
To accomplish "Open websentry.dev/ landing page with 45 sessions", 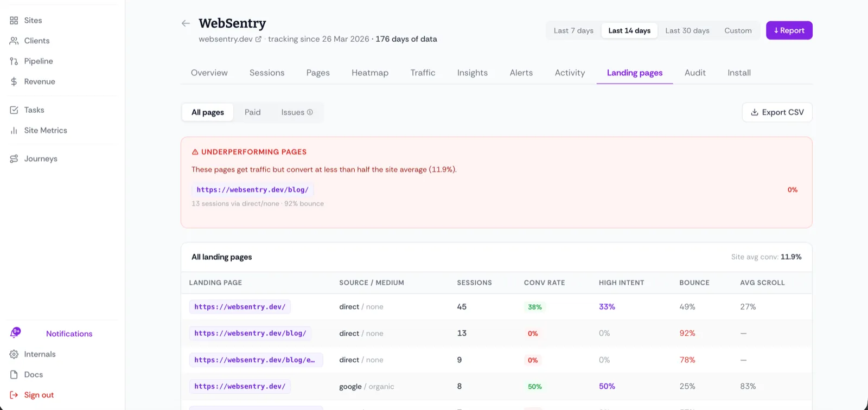I will point(240,307).
